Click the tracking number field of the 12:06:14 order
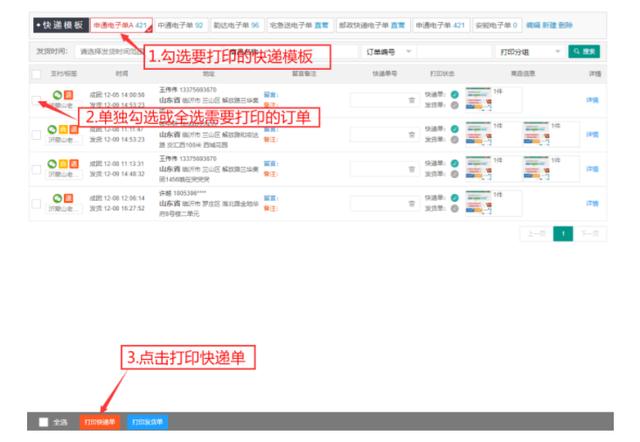This screenshot has height=442, width=640. pyautogui.click(x=384, y=204)
